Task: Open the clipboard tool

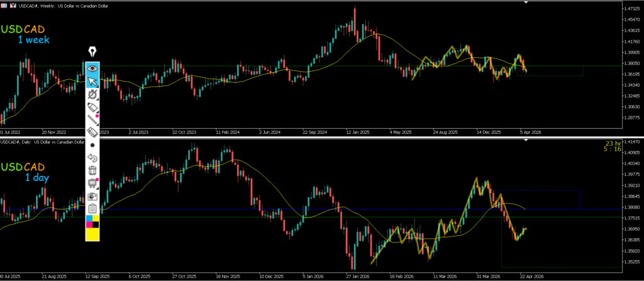Action: (x=92, y=208)
